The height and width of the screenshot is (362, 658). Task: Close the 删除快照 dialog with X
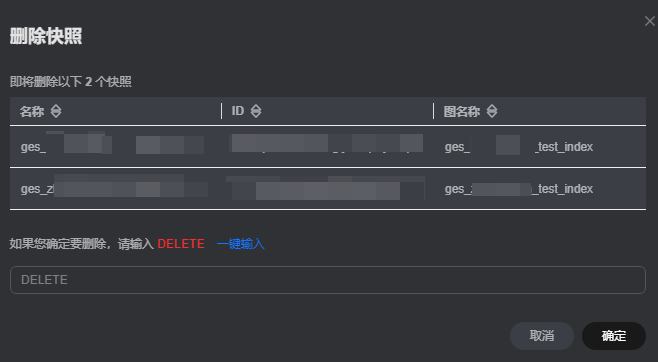click(650, 21)
